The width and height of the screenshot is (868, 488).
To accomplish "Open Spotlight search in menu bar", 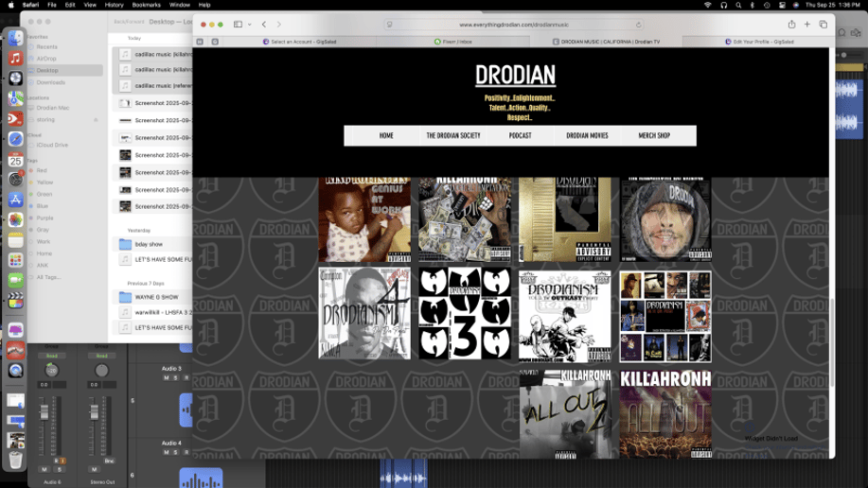I will (x=738, y=5).
